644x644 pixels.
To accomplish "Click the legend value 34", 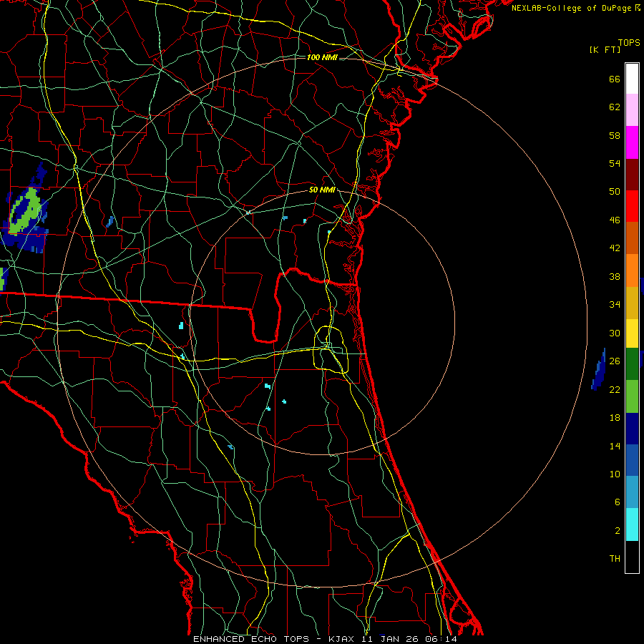I will point(615,304).
